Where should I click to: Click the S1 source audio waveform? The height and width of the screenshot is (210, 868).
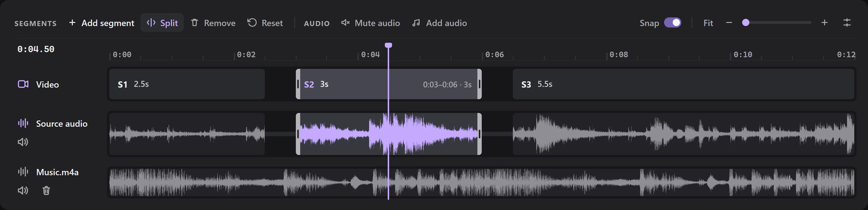click(187, 134)
